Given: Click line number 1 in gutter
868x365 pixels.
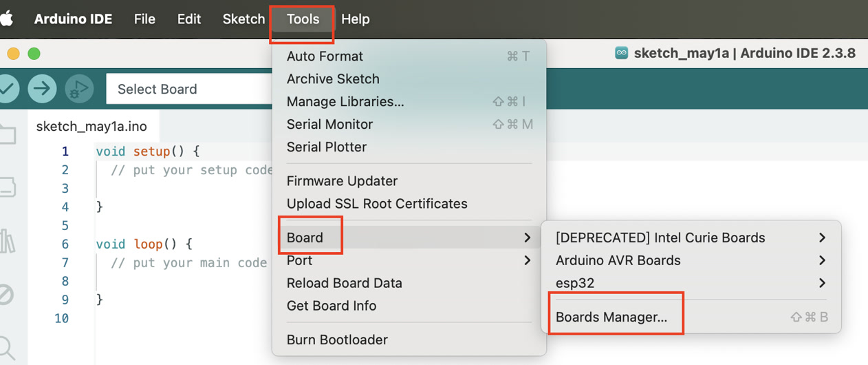Looking at the screenshot, I should (65, 152).
